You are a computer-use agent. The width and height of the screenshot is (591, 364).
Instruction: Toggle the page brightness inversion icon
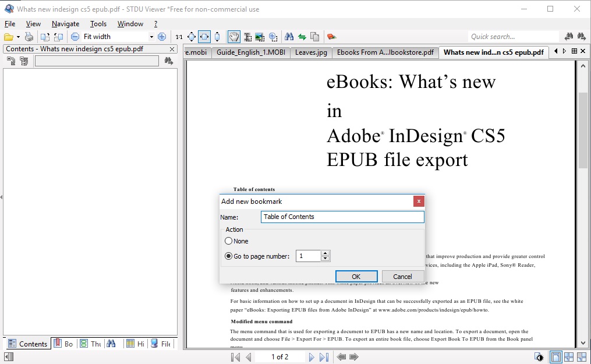point(539,357)
